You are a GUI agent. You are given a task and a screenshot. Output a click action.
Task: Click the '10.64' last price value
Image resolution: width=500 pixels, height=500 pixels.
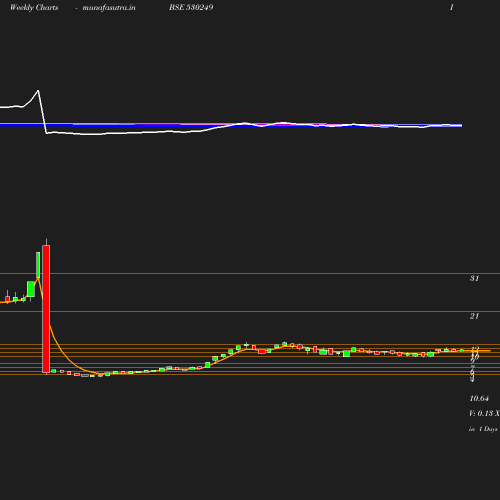(x=479, y=398)
